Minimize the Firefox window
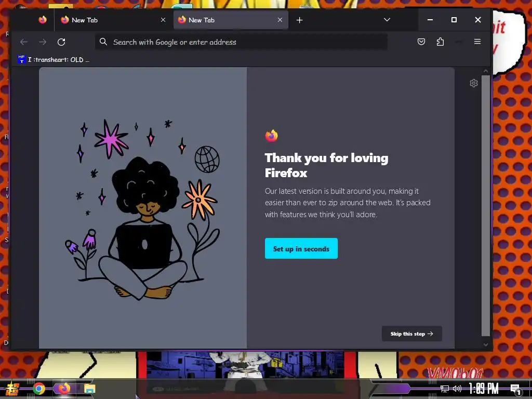The image size is (532, 399). (430, 20)
